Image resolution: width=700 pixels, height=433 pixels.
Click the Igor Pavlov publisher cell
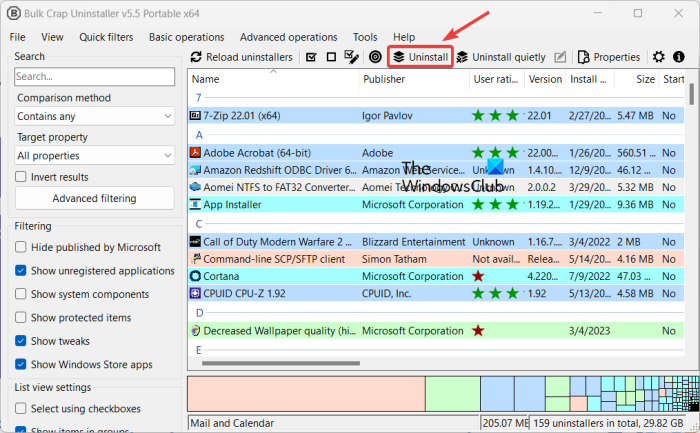(387, 116)
